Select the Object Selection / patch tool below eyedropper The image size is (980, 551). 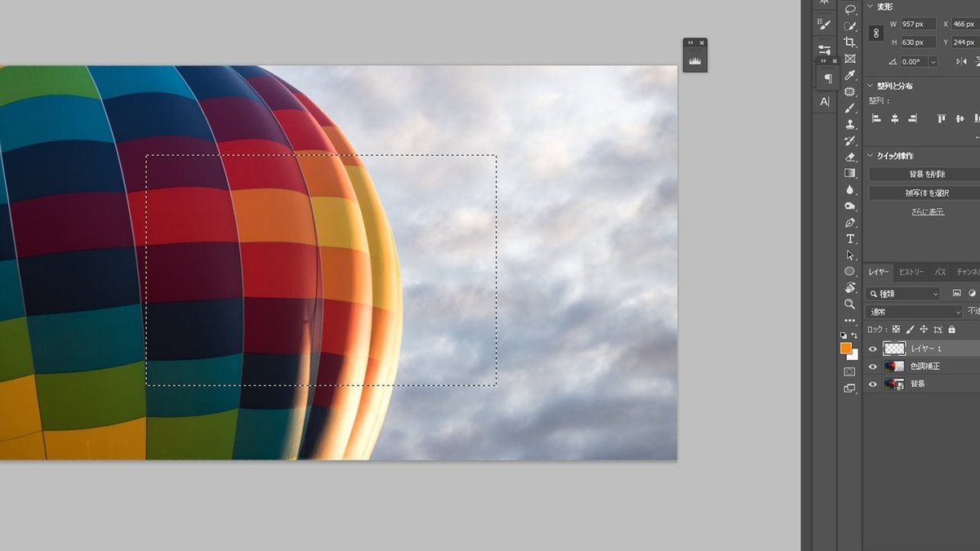(850, 91)
